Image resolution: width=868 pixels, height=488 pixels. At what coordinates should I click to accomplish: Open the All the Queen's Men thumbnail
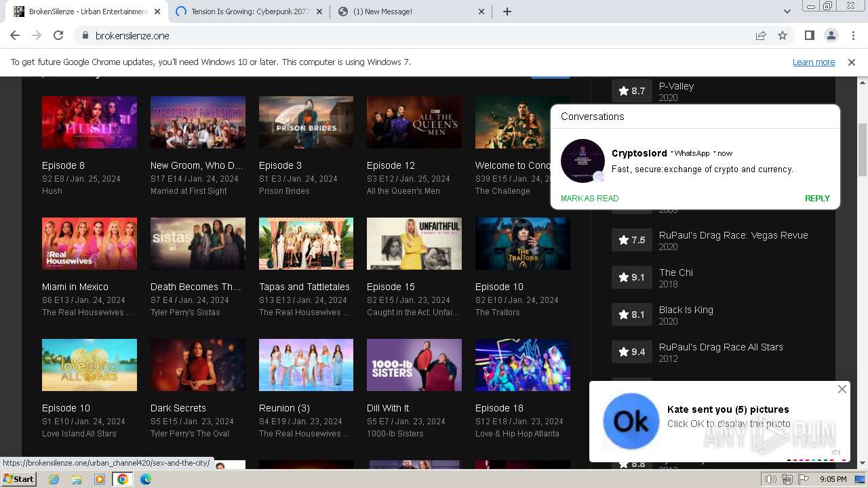point(414,122)
